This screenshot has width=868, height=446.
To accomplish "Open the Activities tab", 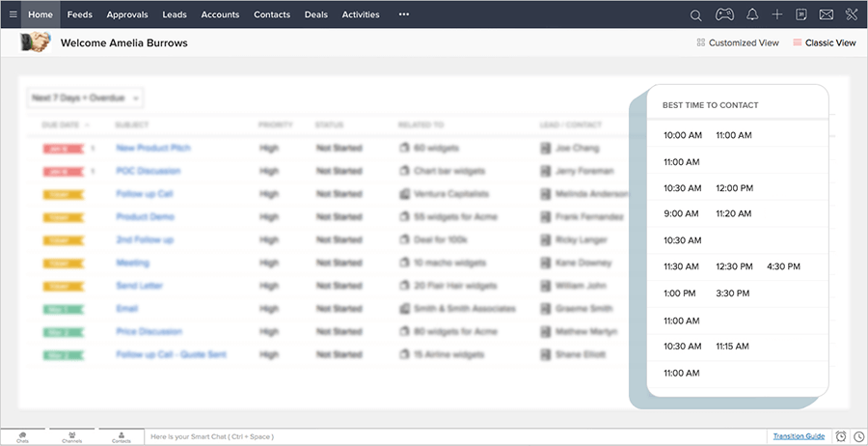I will point(361,14).
